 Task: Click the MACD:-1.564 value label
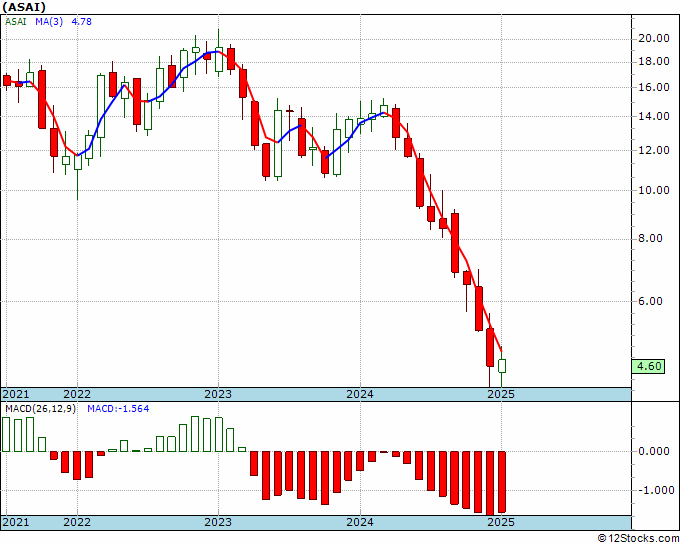(x=118, y=409)
